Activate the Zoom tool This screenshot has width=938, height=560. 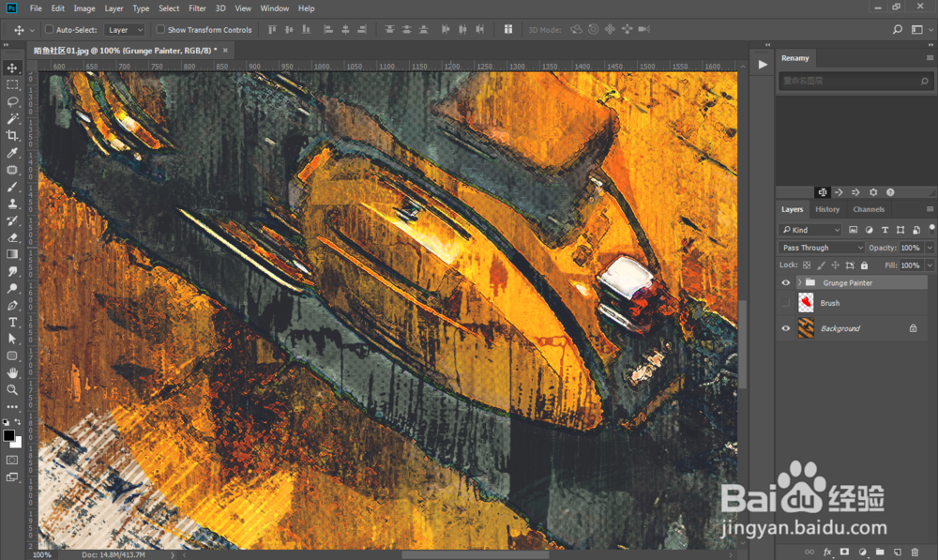[x=13, y=389]
